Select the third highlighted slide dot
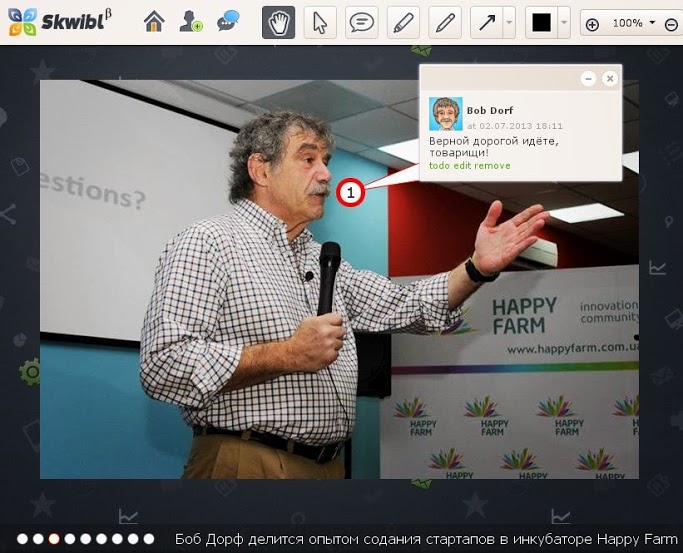 (54, 539)
